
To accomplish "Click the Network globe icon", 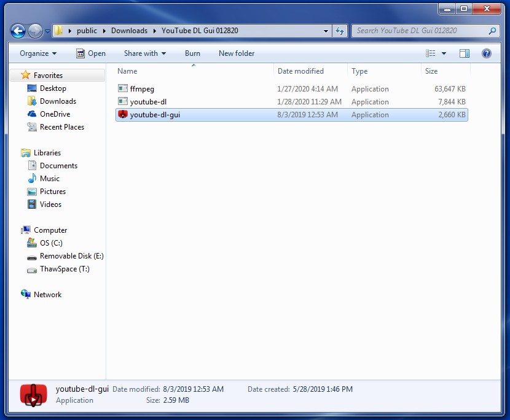I will pos(26,294).
